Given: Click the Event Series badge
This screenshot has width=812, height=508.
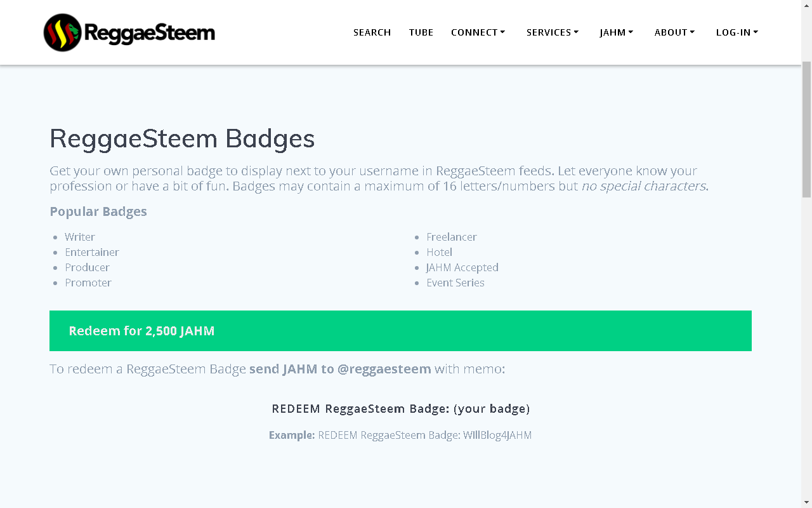Looking at the screenshot, I should [455, 282].
